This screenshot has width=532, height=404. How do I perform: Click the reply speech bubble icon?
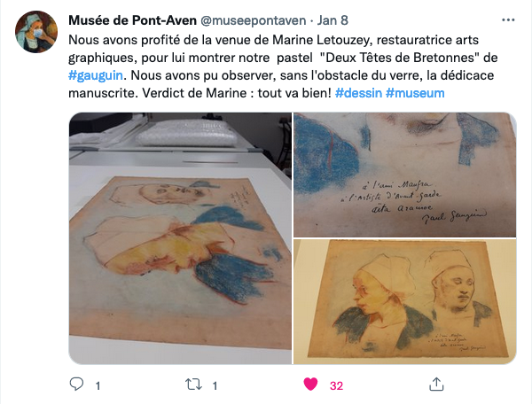[76, 385]
